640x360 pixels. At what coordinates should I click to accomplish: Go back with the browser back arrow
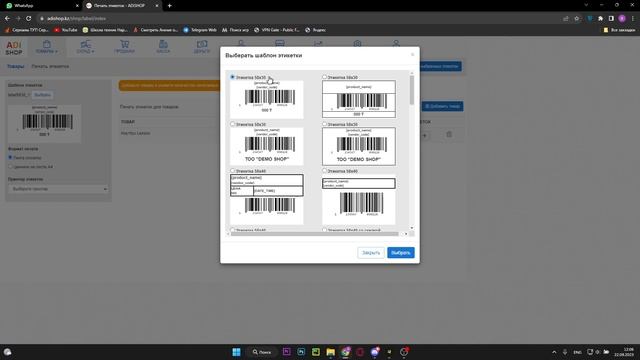click(7, 18)
